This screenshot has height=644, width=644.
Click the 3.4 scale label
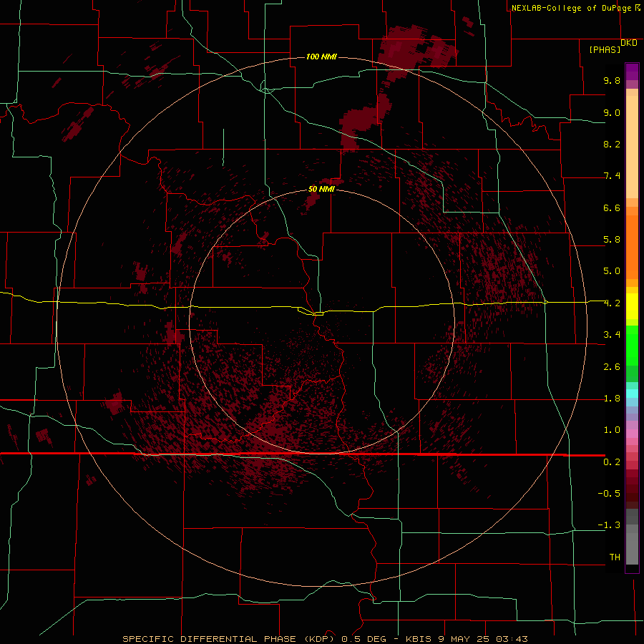pos(612,335)
